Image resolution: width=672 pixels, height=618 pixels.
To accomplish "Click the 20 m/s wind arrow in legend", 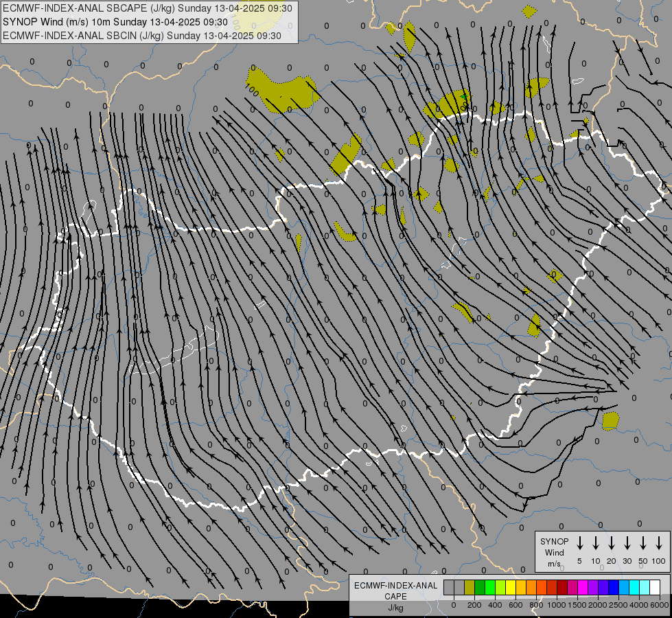I will click(612, 543).
